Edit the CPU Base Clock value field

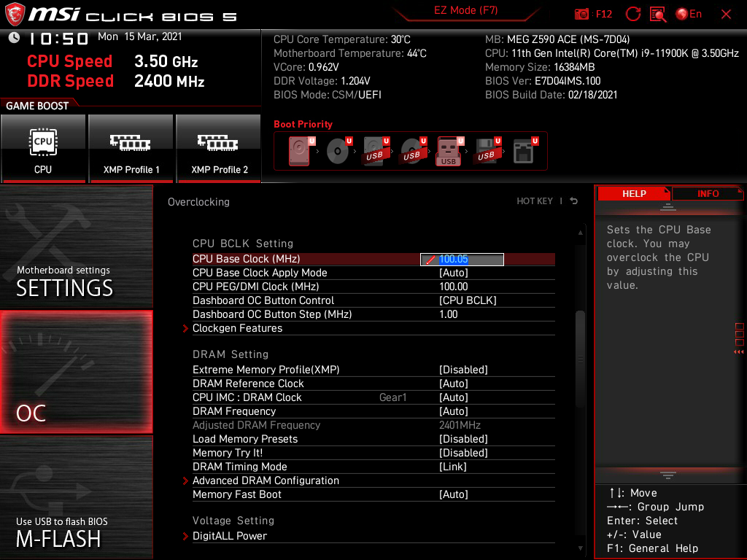pos(462,259)
